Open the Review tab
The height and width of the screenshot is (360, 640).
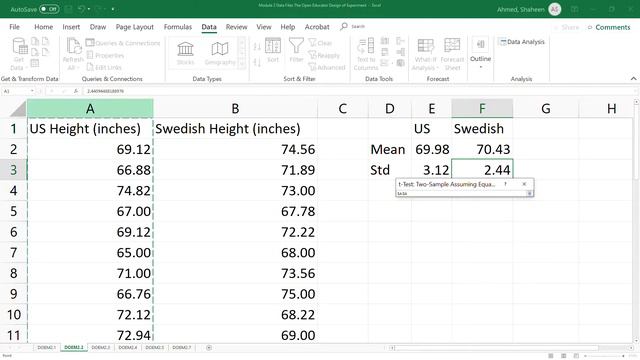(236, 27)
